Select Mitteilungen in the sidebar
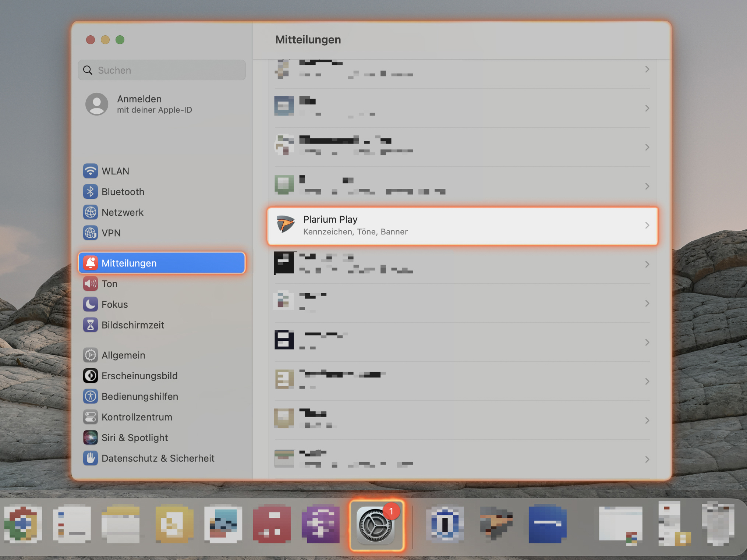The image size is (747, 560). 162,263
